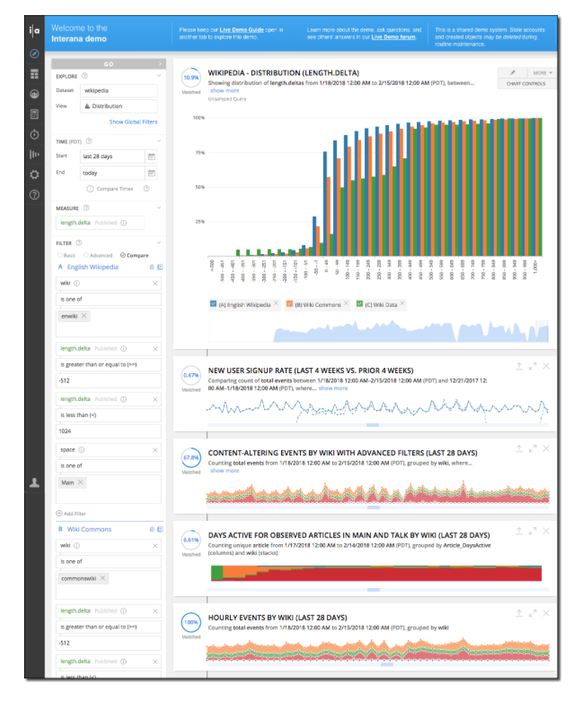Click the GO button
588x701 pixels.
[109, 64]
